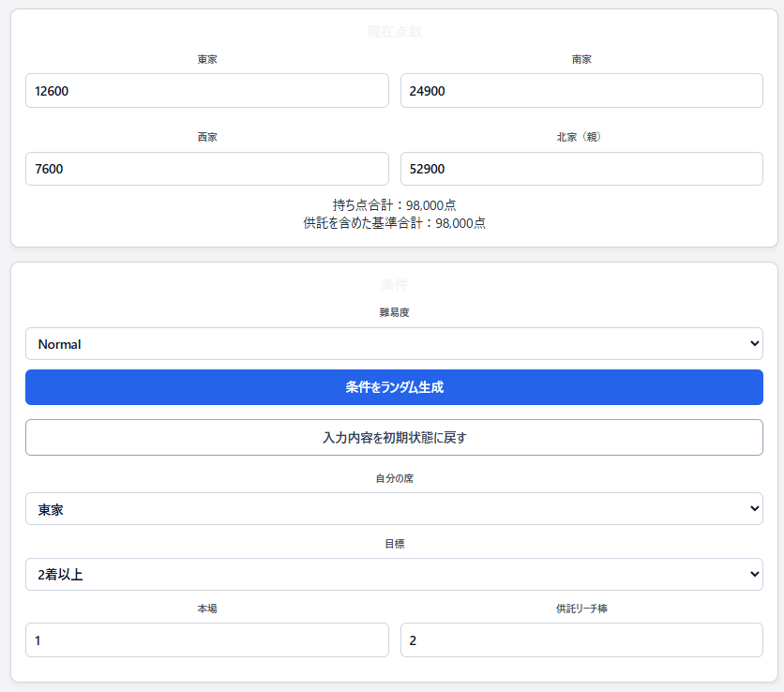Focus the 供託リーチ棒 field containing 2
The height and width of the screenshot is (692, 784).
coord(581,640)
